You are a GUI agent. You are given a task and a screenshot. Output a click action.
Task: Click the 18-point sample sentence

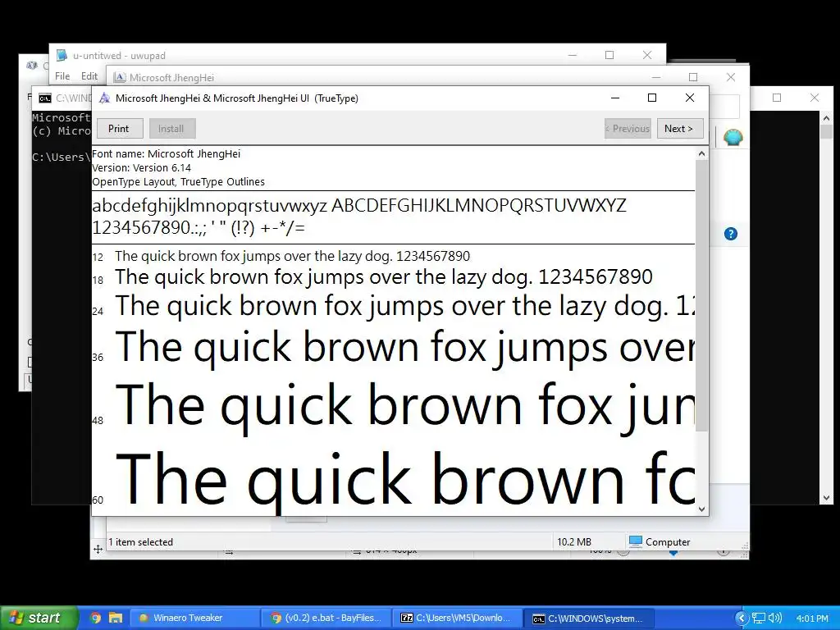point(384,277)
